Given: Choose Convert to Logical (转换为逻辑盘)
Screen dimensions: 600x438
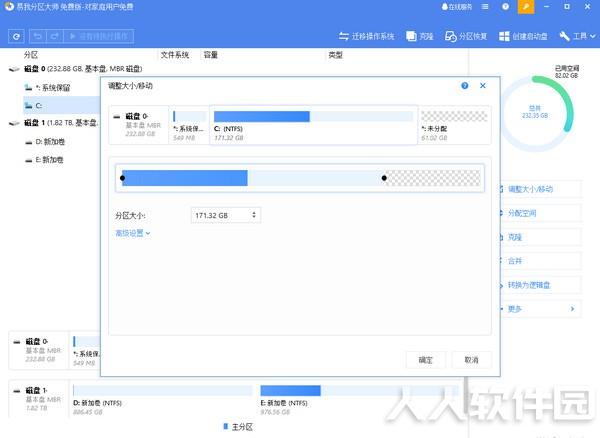Looking at the screenshot, I should pos(541,285).
